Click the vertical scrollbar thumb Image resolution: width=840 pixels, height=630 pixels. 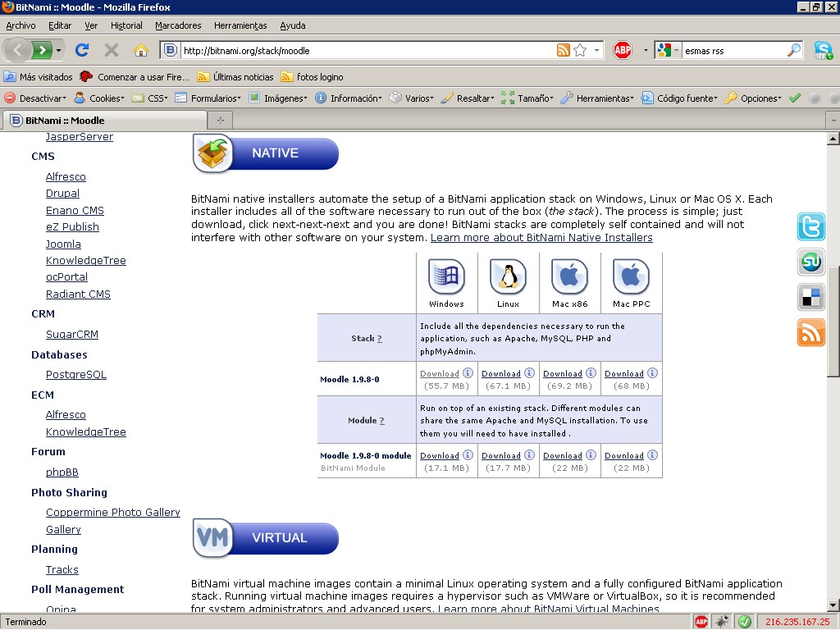click(833, 321)
